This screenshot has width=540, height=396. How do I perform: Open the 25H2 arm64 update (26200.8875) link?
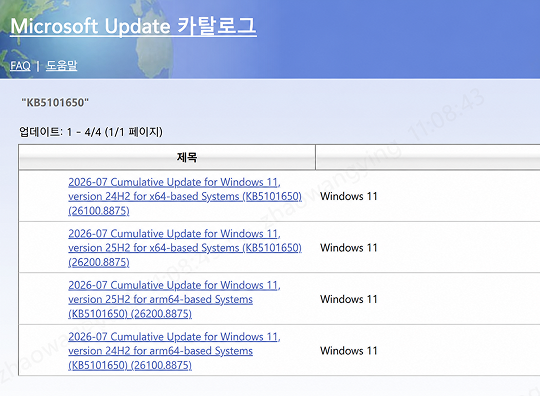(x=174, y=299)
